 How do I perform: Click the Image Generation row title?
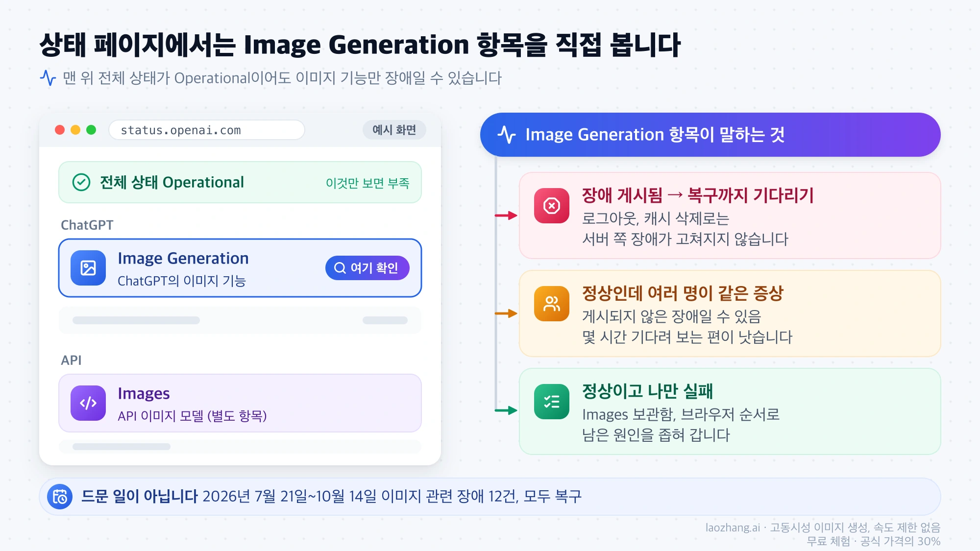183,258
